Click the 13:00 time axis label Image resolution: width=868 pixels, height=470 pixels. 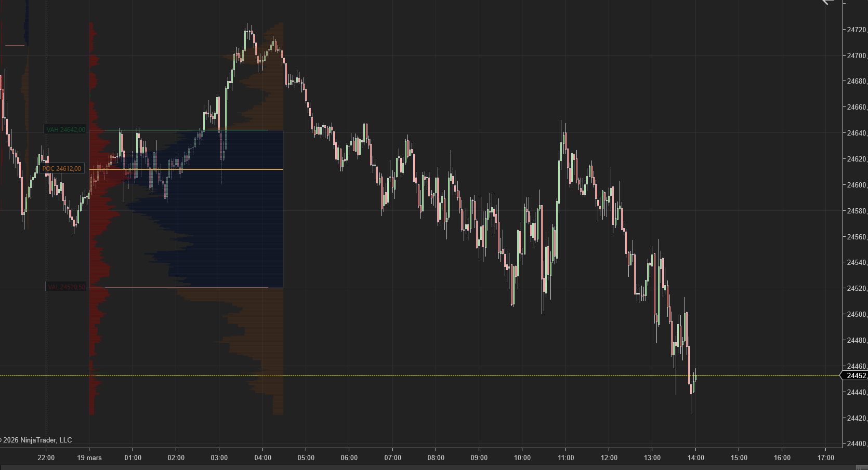652,458
